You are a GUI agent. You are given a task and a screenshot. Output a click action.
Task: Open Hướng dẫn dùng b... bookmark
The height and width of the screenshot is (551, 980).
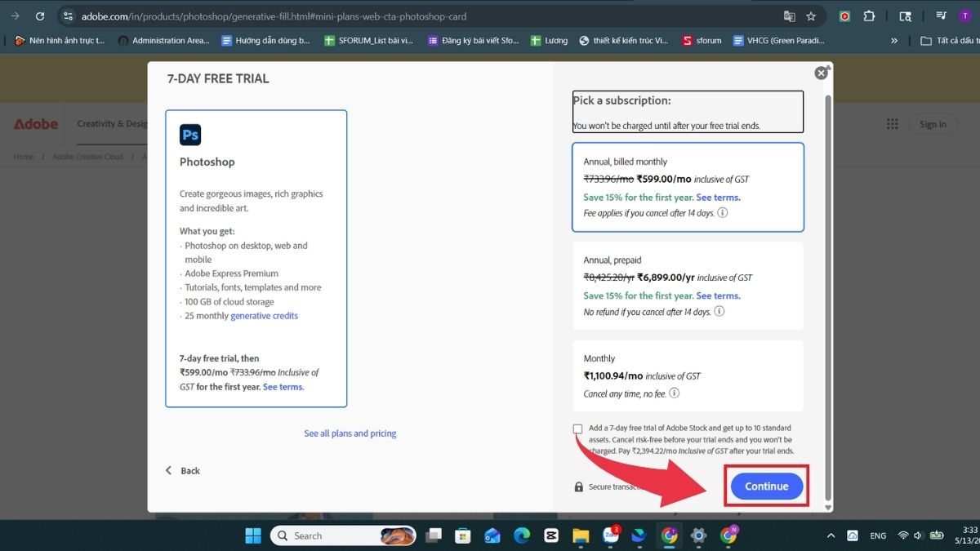(265, 40)
